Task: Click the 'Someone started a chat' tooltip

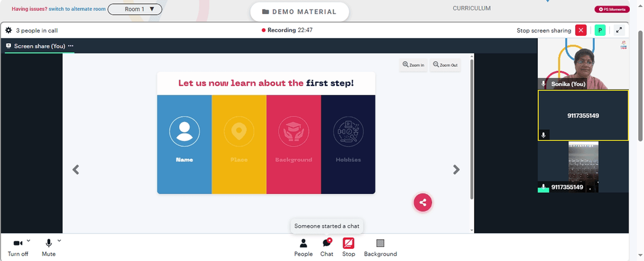Action: coord(327,226)
